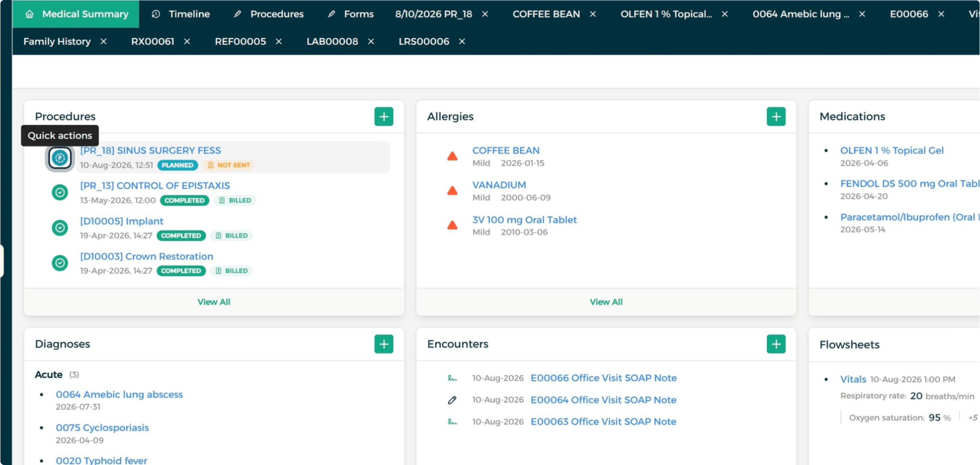This screenshot has height=465, width=980.
Task: Switch to 8/10/2026 PR_18 tab
Action: 434,14
